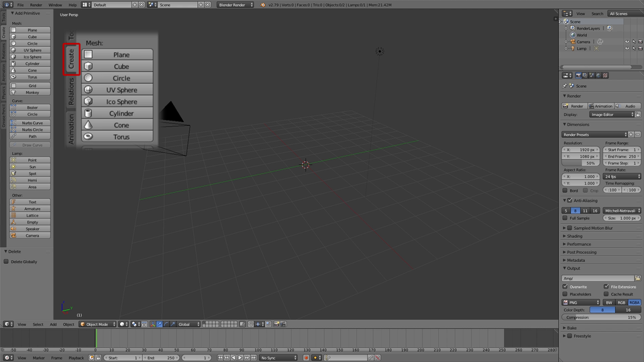Switch to the Physics tool shelf tab
644x362 pixels.
click(x=3, y=93)
